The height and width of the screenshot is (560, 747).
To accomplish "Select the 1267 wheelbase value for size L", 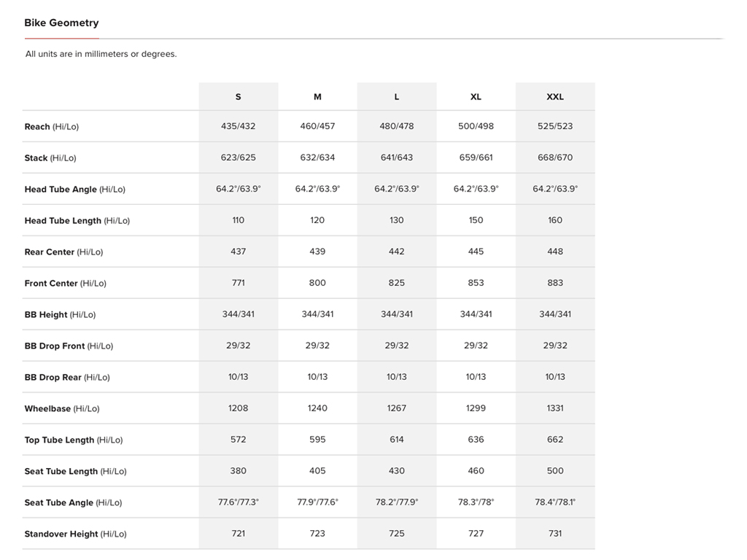I will (x=397, y=408).
